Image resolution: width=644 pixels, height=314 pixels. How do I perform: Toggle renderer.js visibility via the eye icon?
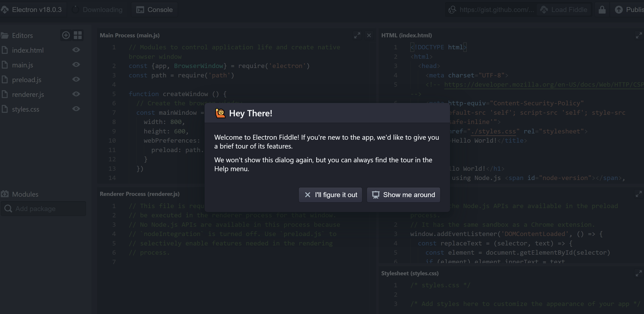pos(76,94)
